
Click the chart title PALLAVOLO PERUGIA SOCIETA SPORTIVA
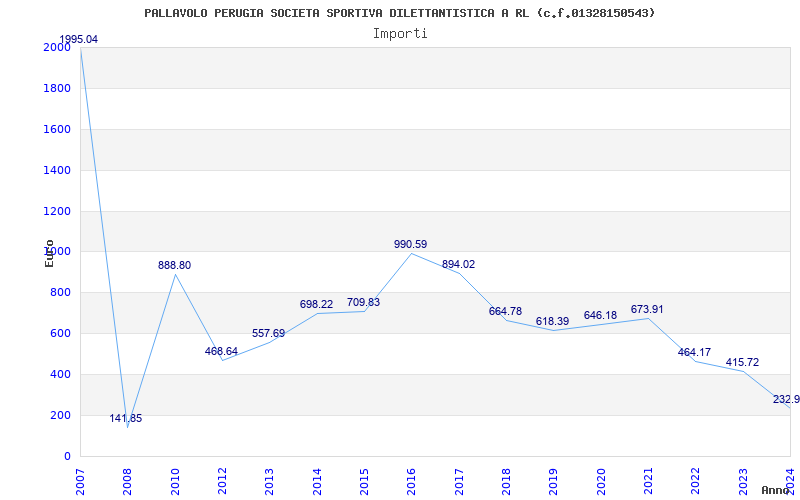coord(399,13)
